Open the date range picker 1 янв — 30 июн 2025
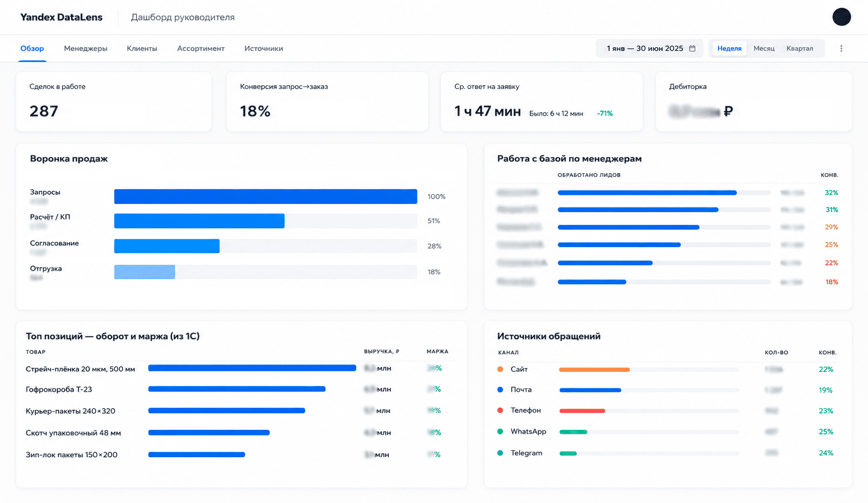868x503 pixels. [x=650, y=48]
